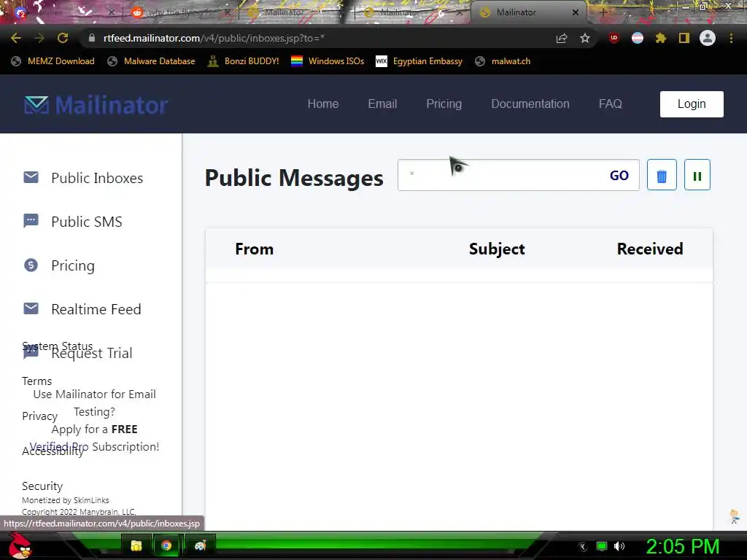Image resolution: width=747 pixels, height=560 pixels.
Task: Open Chrome's three-dot menu
Action: (x=731, y=38)
